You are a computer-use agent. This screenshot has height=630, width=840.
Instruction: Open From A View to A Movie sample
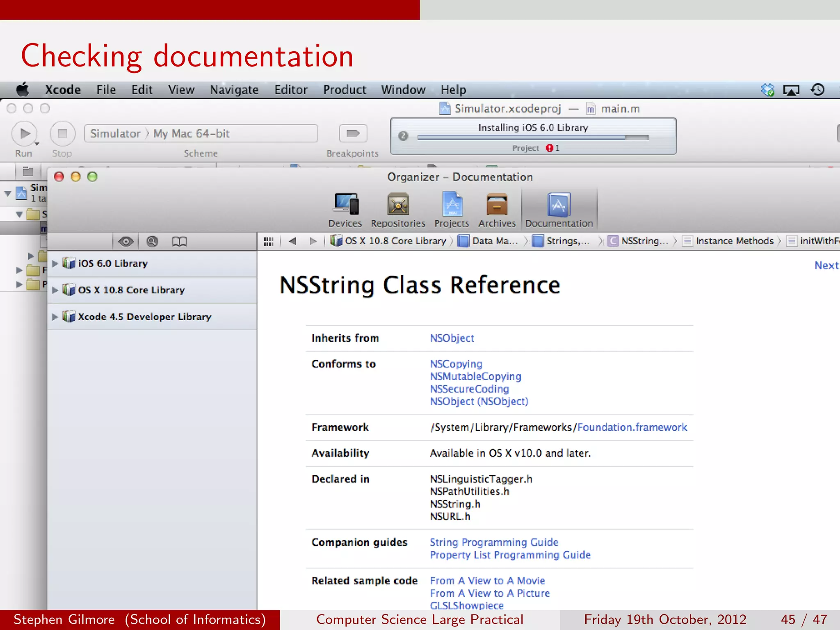tap(487, 580)
